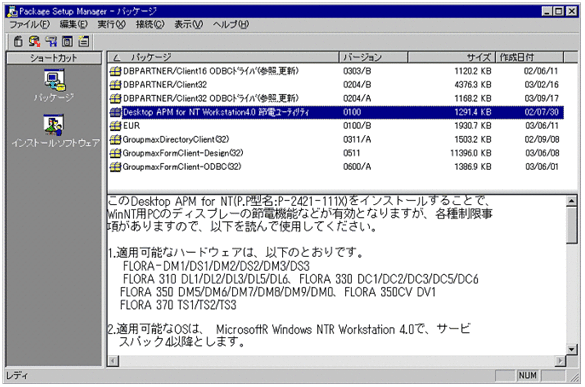Click the third toolbar icon
This screenshot has width=585, height=387.
[51, 41]
